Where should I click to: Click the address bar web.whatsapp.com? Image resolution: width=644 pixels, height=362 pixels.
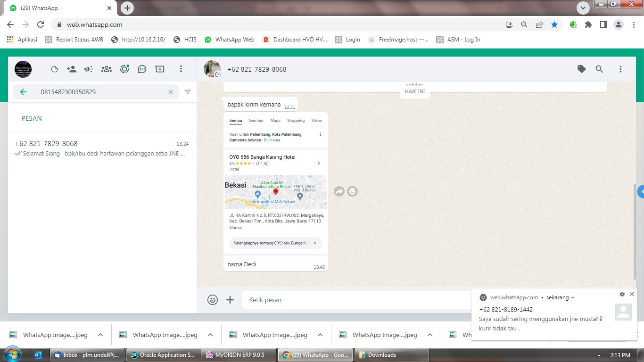point(94,25)
